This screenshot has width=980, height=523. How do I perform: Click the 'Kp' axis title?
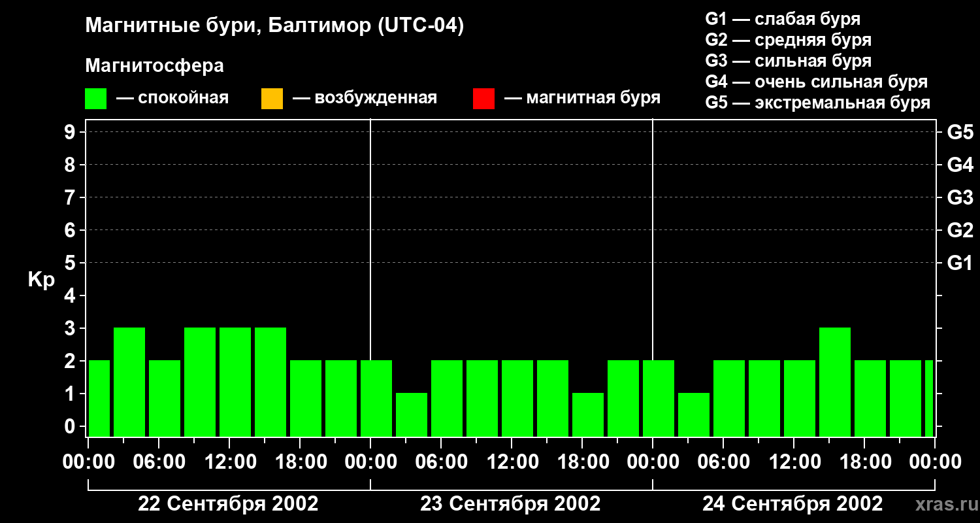coord(41,280)
